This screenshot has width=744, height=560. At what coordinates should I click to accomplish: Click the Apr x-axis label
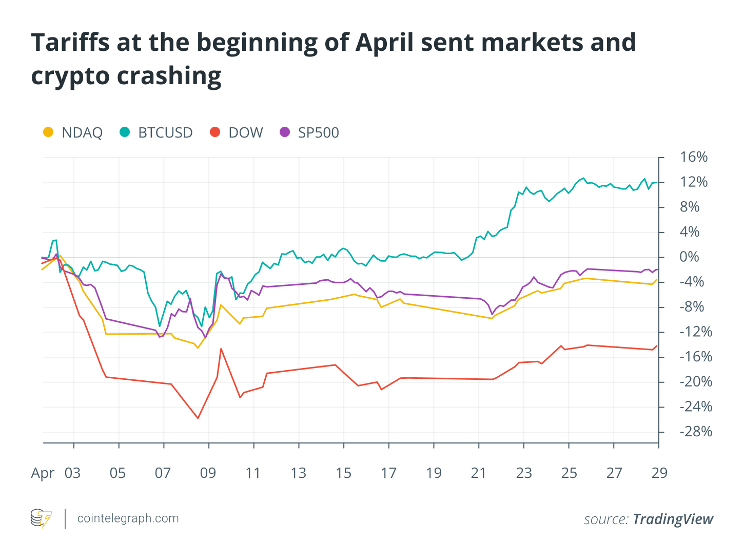(43, 473)
